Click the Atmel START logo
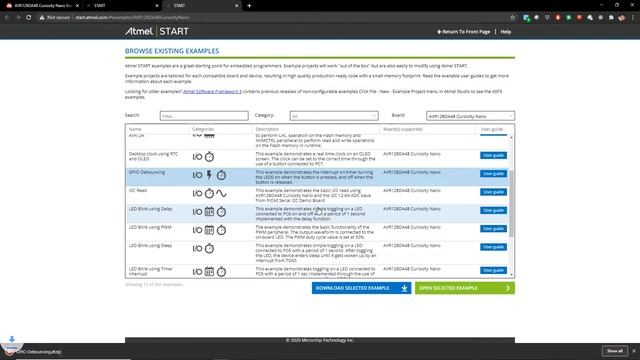Image resolution: width=640 pixels, height=360 pixels. tap(157, 31)
